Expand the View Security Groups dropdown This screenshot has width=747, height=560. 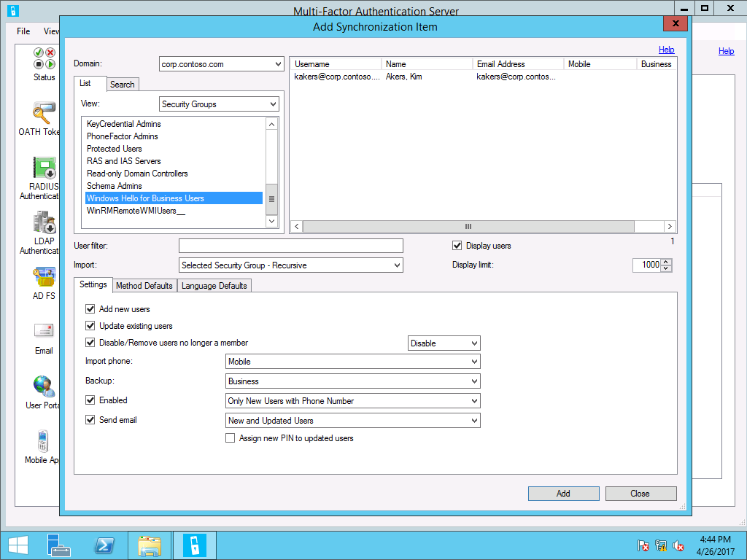(219, 104)
